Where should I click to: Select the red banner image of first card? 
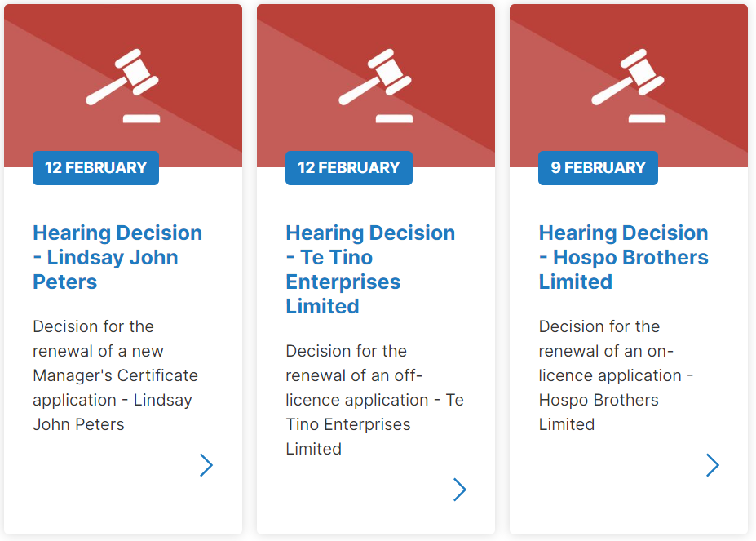pyautogui.click(x=123, y=86)
